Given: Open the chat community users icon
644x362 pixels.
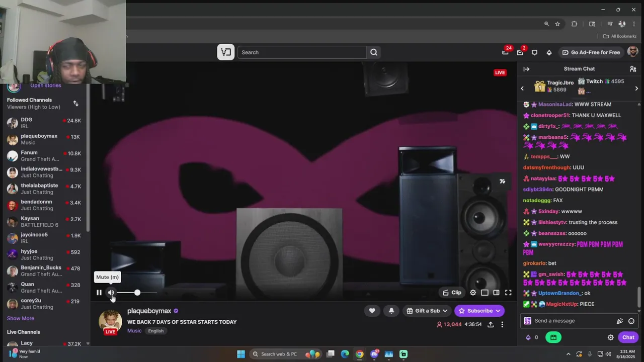Looking at the screenshot, I should (x=633, y=69).
